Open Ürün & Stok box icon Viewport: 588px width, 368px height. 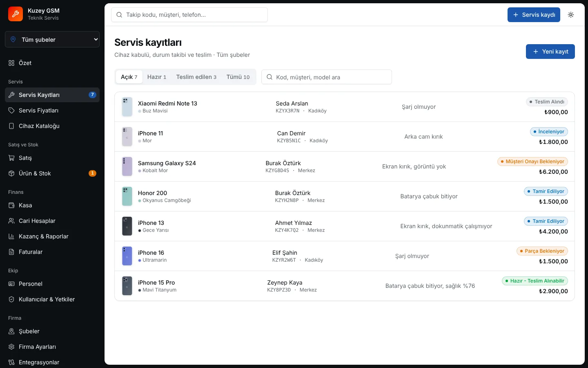pyautogui.click(x=11, y=173)
